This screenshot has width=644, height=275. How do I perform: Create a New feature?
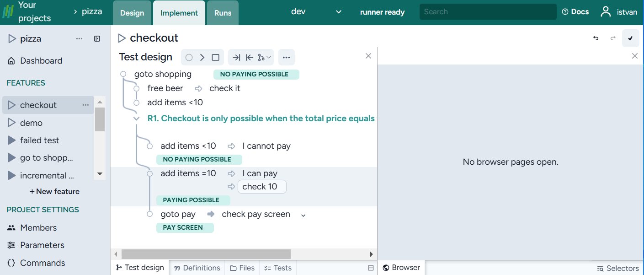click(54, 192)
